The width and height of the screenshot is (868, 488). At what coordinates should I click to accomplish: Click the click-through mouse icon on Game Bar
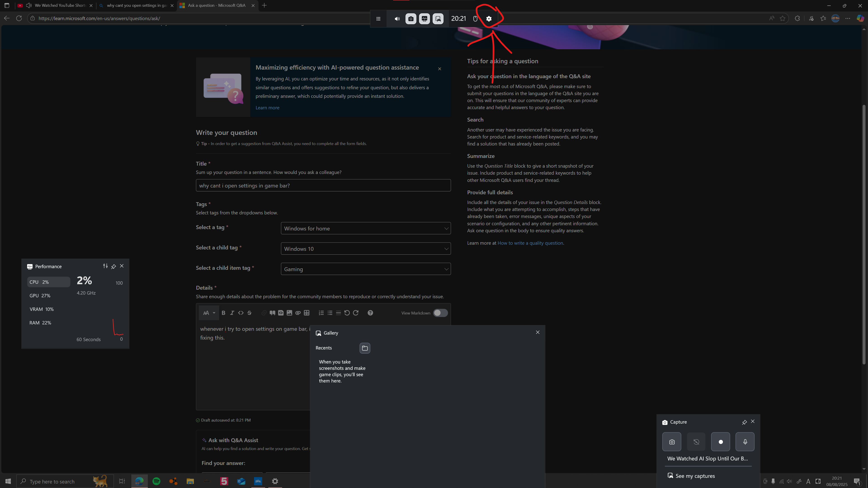tap(475, 19)
